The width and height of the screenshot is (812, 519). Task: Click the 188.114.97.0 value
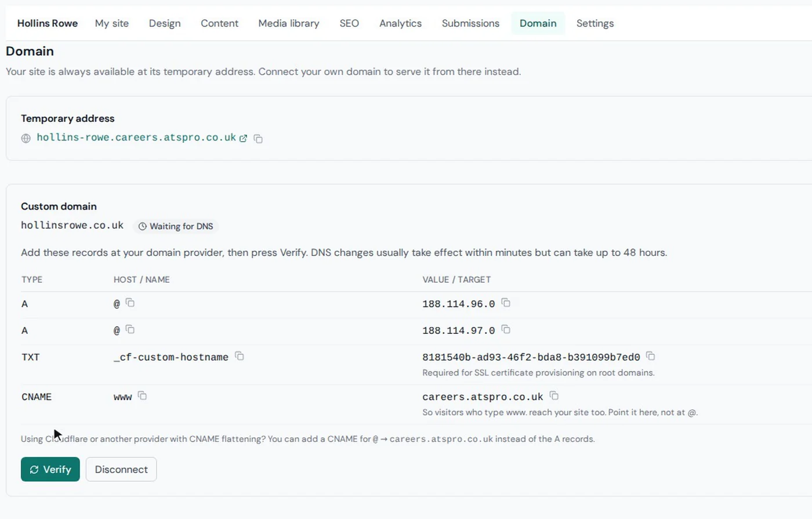459,331
